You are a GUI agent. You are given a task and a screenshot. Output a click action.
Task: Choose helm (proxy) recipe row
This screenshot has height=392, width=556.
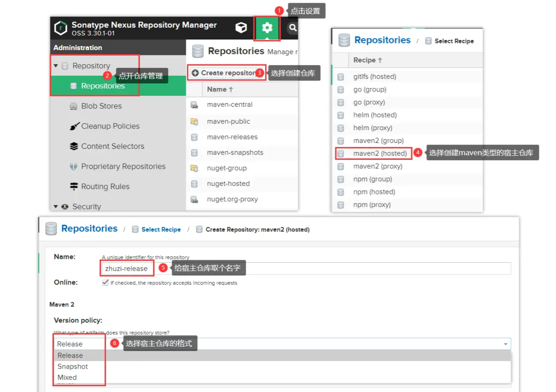(407, 128)
